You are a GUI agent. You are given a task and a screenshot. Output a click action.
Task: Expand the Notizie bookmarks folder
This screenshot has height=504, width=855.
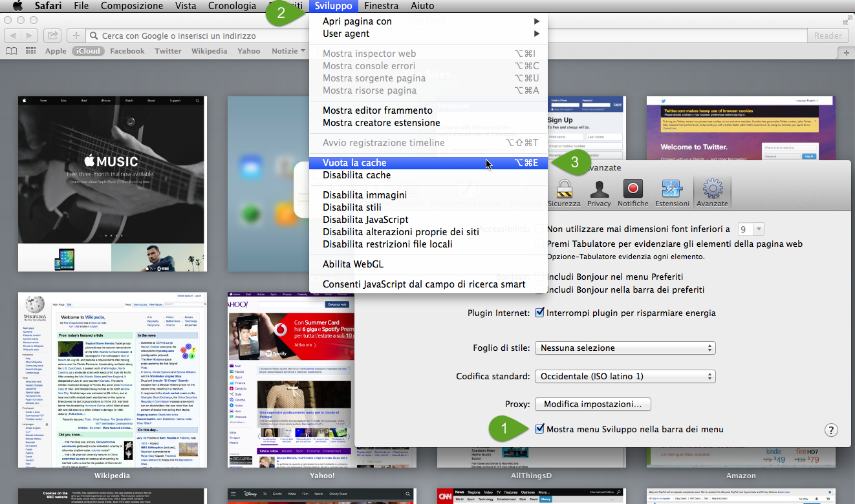(288, 51)
